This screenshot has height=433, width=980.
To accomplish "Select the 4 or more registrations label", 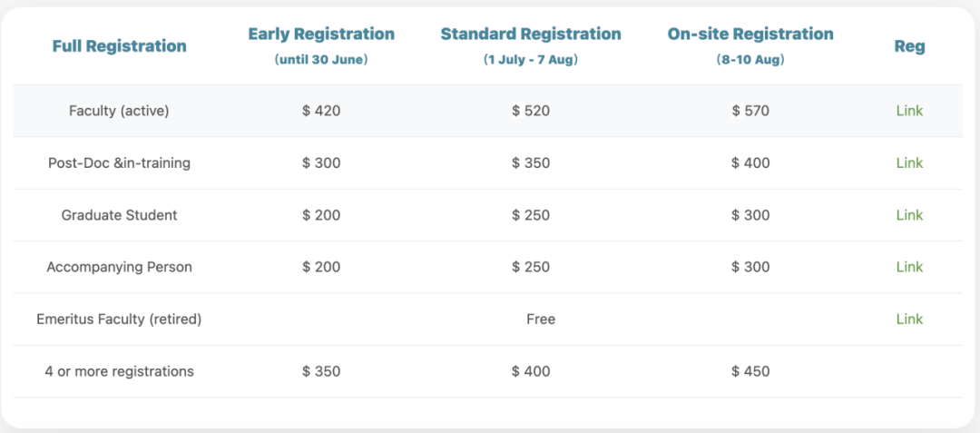I will coord(119,371).
